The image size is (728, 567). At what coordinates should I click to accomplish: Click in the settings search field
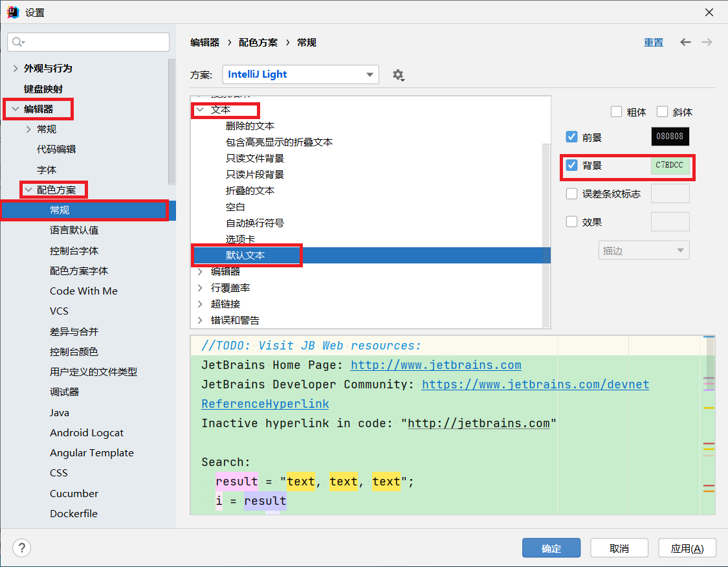pos(88,42)
